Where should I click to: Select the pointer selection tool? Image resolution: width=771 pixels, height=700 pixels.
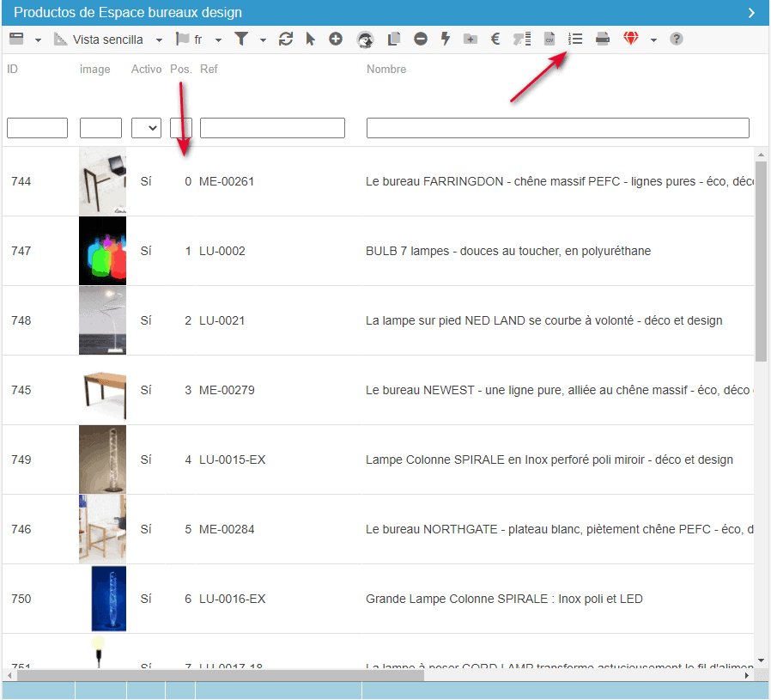click(x=310, y=39)
